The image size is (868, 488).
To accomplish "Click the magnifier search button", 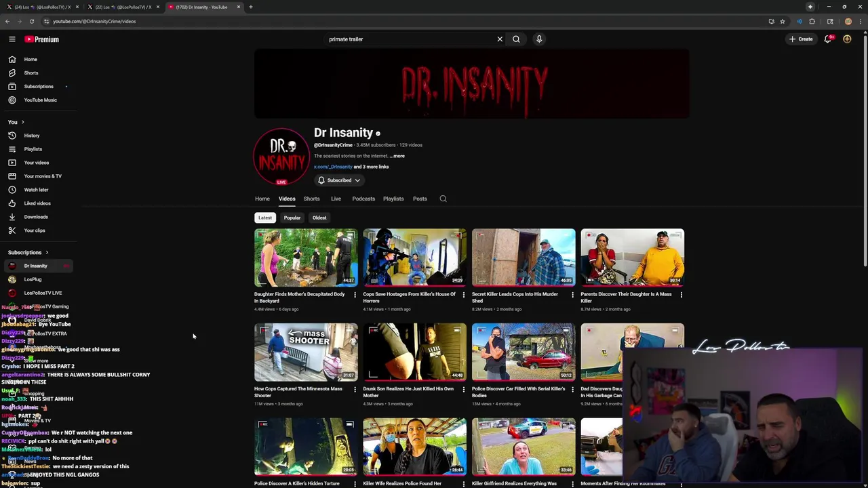I will point(516,39).
